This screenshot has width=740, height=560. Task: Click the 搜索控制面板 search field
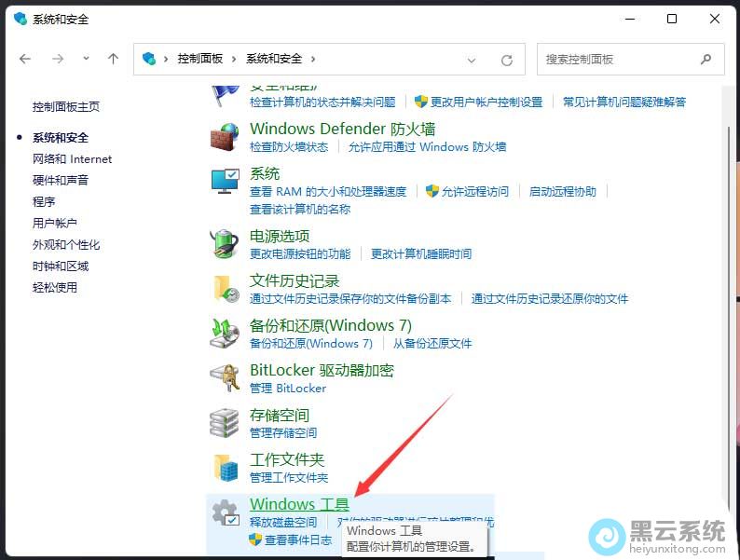631,59
